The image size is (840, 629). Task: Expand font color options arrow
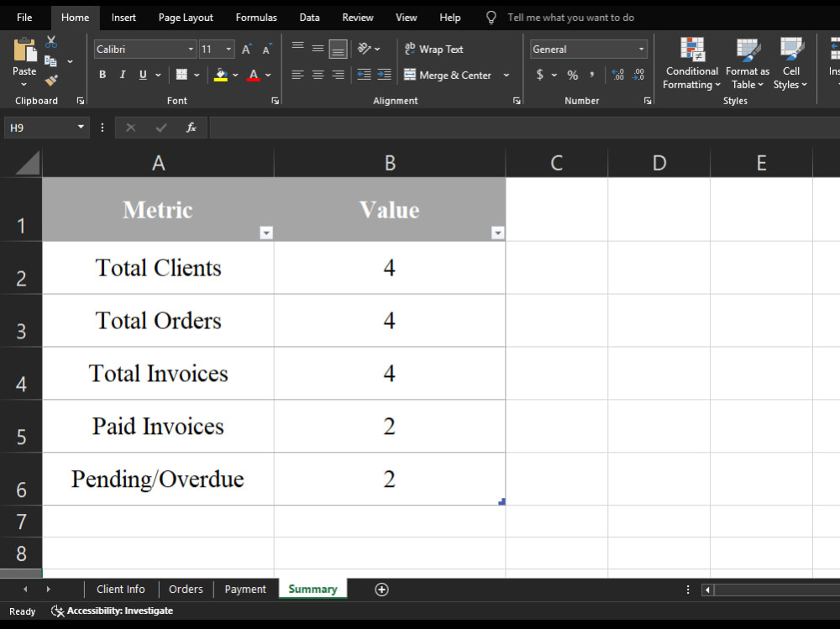pyautogui.click(x=269, y=75)
